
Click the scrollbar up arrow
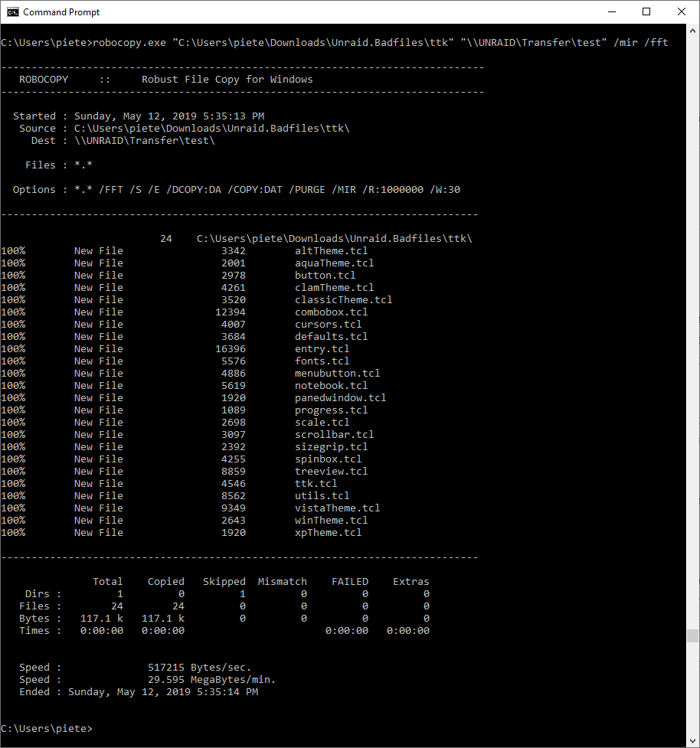tap(693, 31)
